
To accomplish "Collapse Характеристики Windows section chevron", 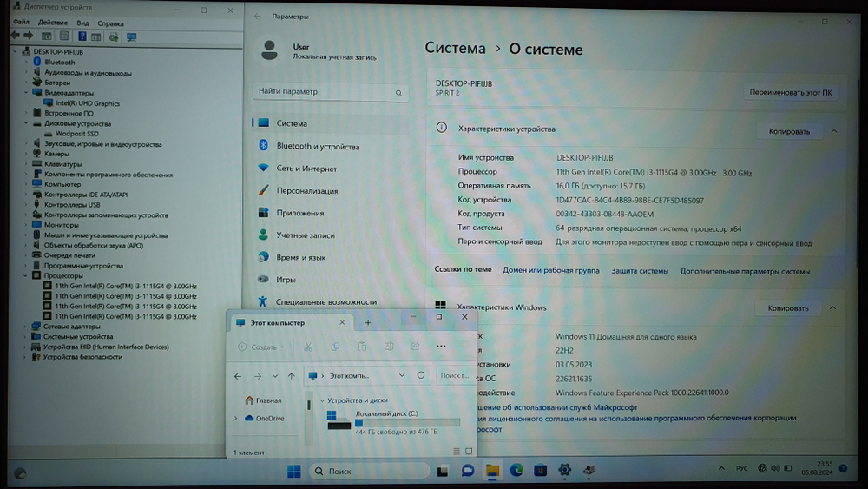I will [832, 308].
